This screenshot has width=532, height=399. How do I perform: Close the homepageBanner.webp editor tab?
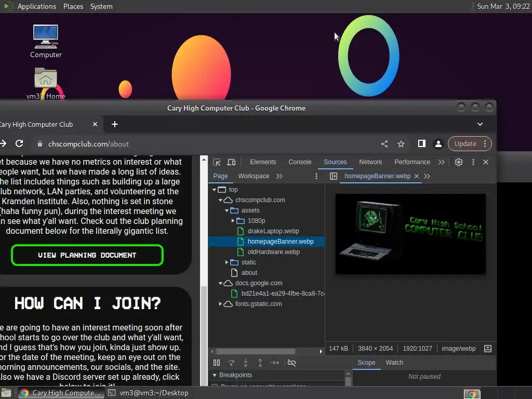point(416,176)
